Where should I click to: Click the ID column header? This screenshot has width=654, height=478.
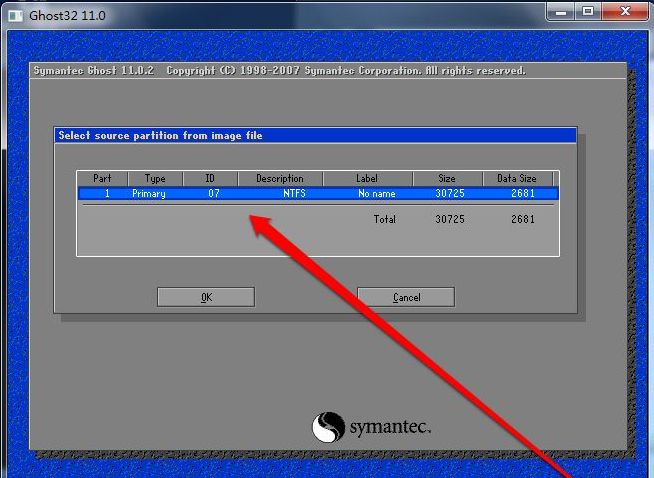(x=210, y=179)
